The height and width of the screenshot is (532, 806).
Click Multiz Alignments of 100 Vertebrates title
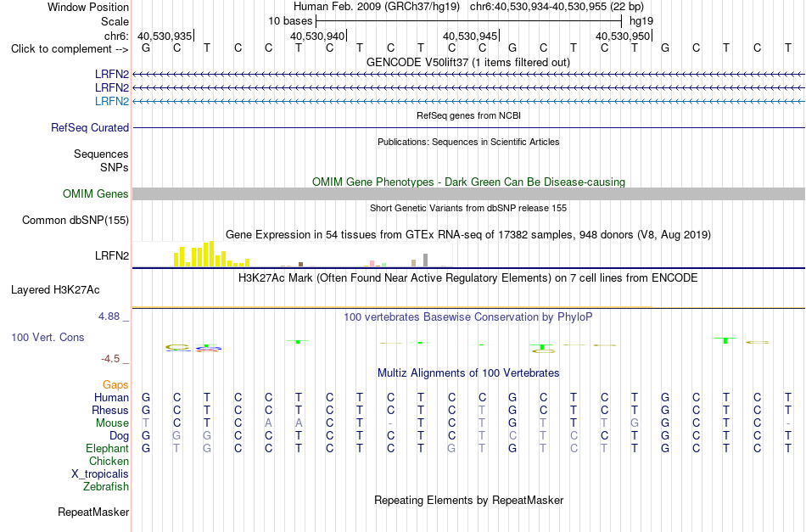click(x=468, y=373)
